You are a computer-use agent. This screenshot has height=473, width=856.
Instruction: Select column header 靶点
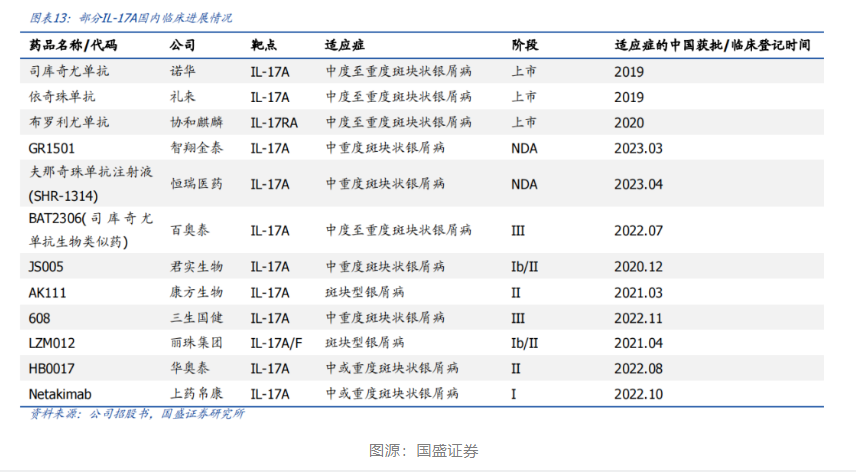[264, 45]
